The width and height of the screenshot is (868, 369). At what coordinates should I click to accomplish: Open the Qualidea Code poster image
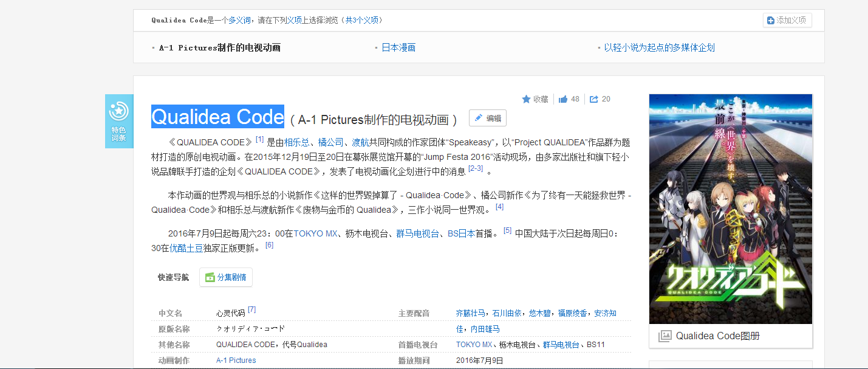tap(730, 209)
